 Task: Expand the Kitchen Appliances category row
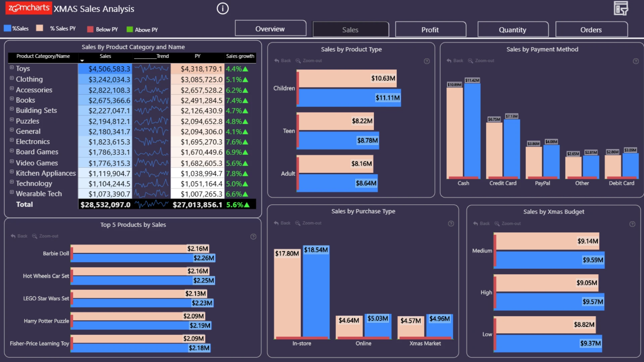coord(12,172)
